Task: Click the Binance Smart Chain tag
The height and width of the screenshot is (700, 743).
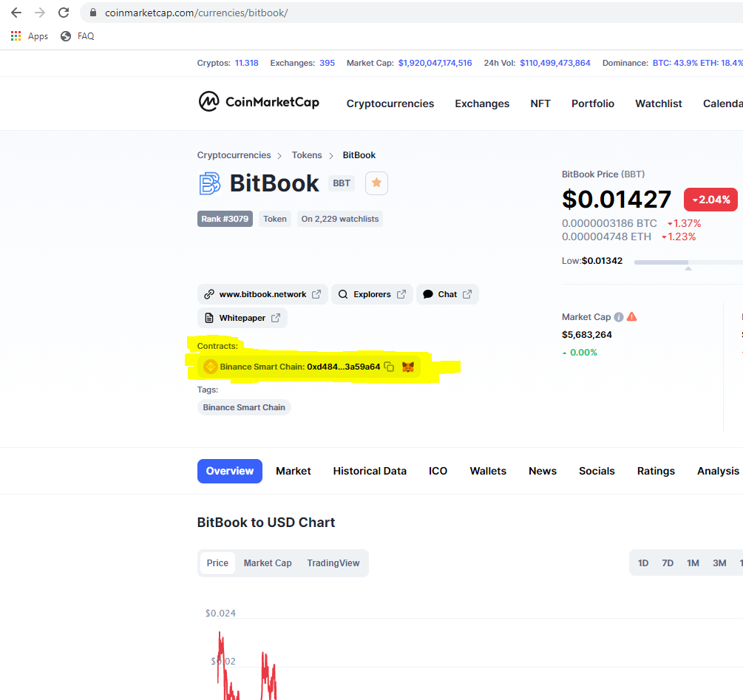Action: pyautogui.click(x=244, y=407)
